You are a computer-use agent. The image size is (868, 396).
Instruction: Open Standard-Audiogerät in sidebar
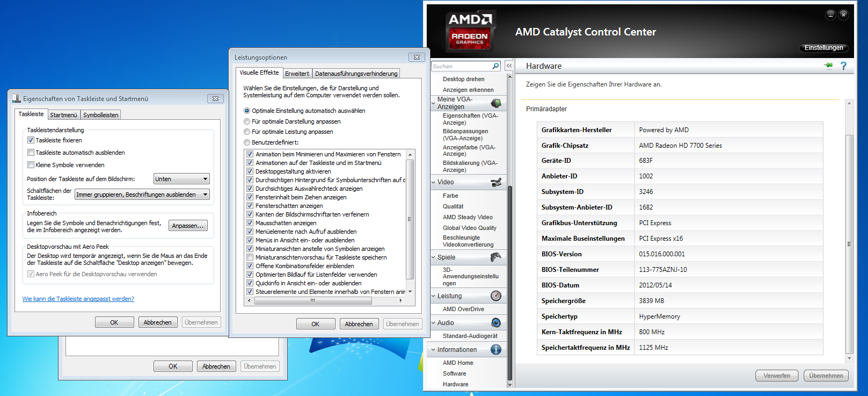tap(470, 336)
